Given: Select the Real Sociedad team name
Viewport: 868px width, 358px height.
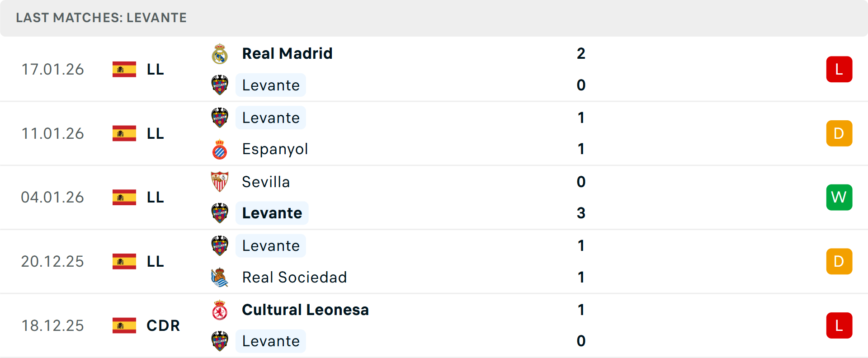Looking at the screenshot, I should [x=294, y=277].
